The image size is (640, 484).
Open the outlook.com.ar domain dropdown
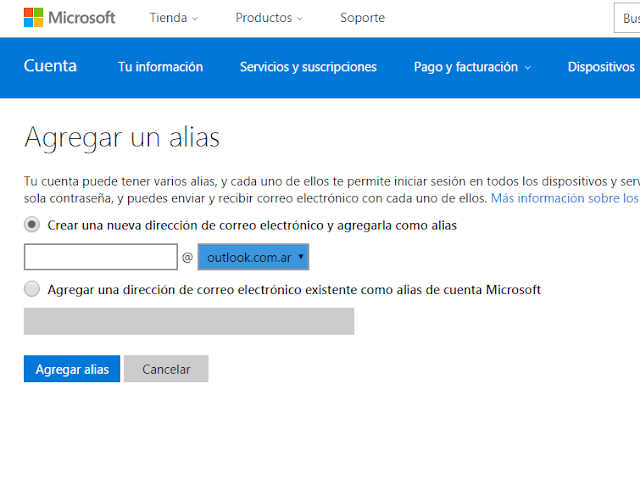pos(253,257)
